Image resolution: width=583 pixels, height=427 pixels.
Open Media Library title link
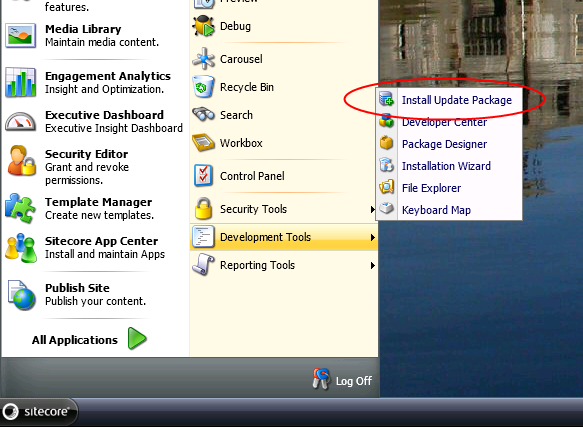(x=83, y=29)
